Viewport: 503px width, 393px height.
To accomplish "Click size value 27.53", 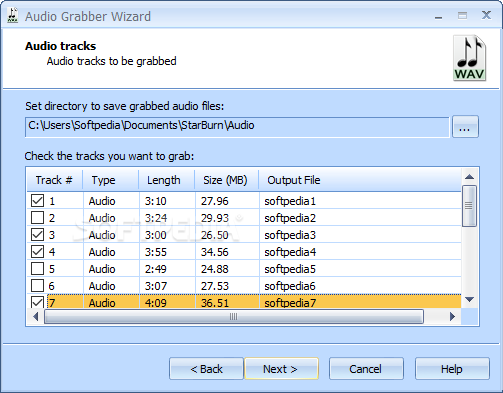I will point(215,286).
